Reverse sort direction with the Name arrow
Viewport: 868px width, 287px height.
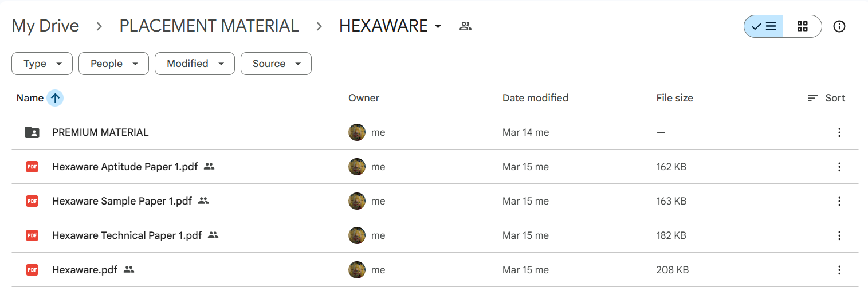[55, 98]
